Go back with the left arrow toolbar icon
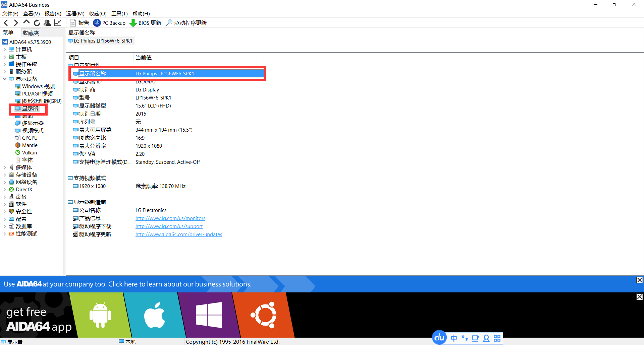The width and height of the screenshot is (644, 345). pos(6,23)
